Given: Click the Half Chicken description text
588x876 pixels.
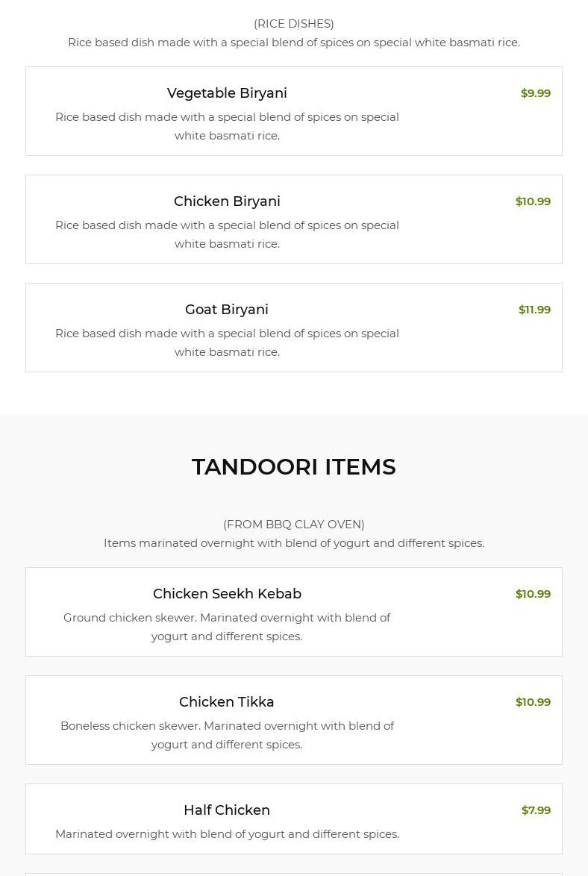Looking at the screenshot, I should click(x=227, y=834).
